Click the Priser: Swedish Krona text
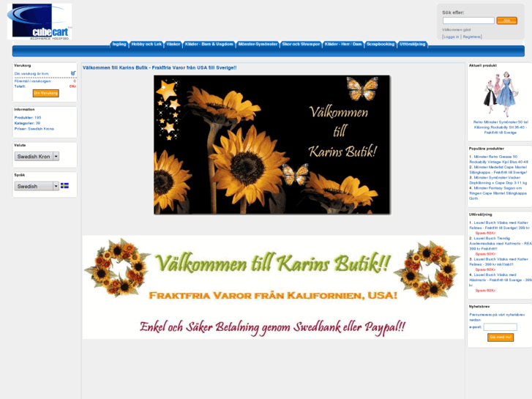The image size is (532, 399). point(34,129)
